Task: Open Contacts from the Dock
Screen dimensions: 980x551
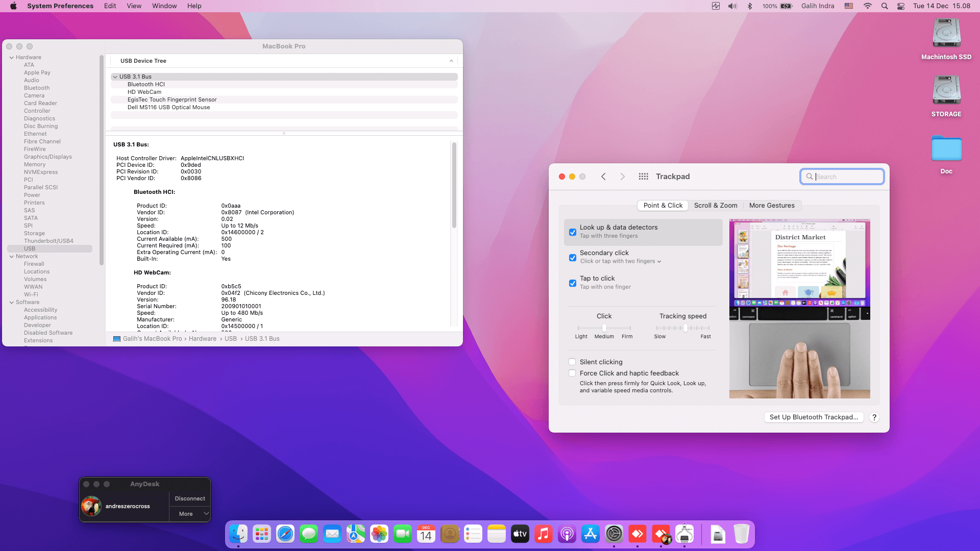Action: pos(450,534)
